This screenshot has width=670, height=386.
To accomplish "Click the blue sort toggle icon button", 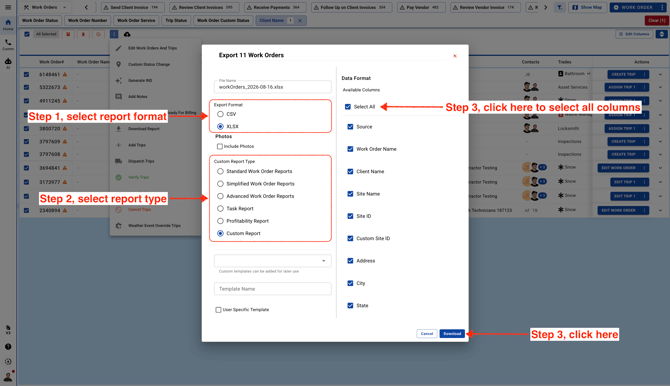I will (661, 34).
